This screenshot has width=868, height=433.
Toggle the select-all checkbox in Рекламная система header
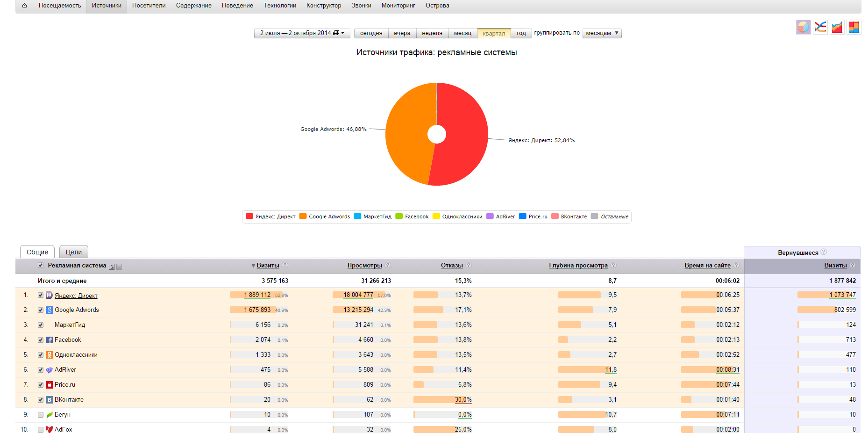tap(41, 265)
